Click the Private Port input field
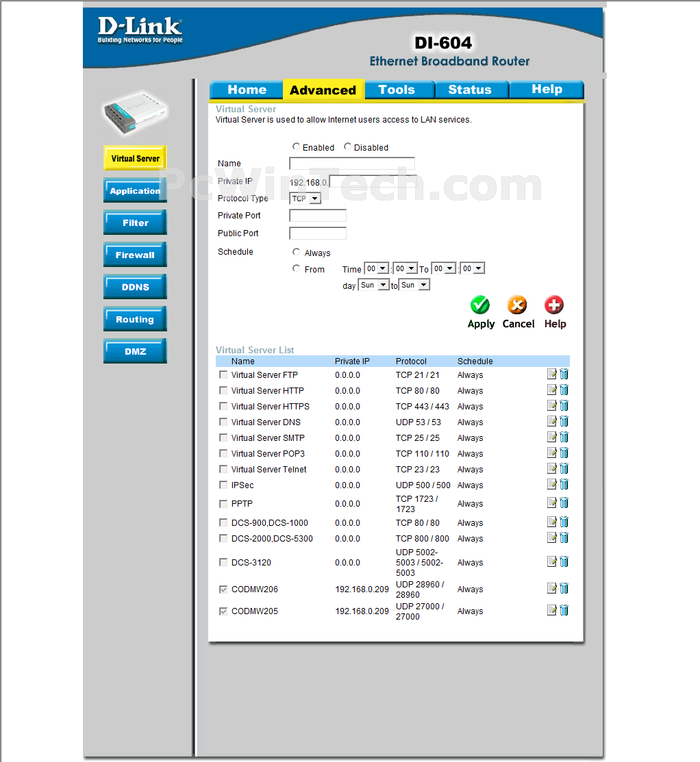 318,215
